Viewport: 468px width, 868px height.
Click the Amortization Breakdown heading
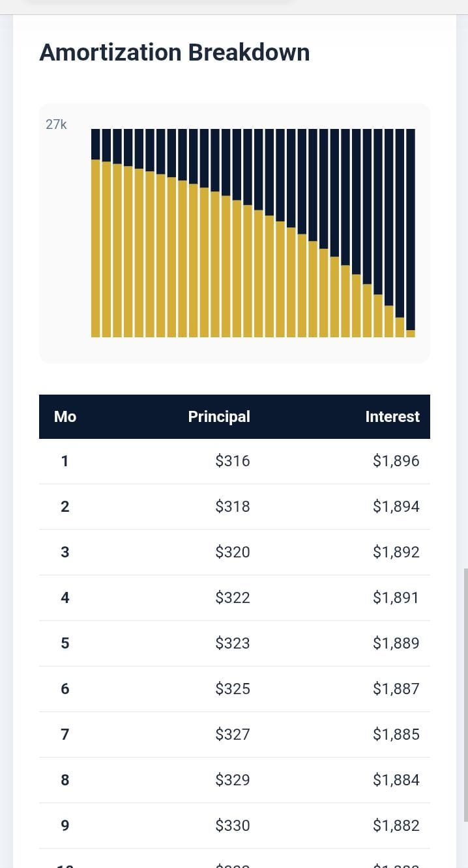click(x=174, y=52)
